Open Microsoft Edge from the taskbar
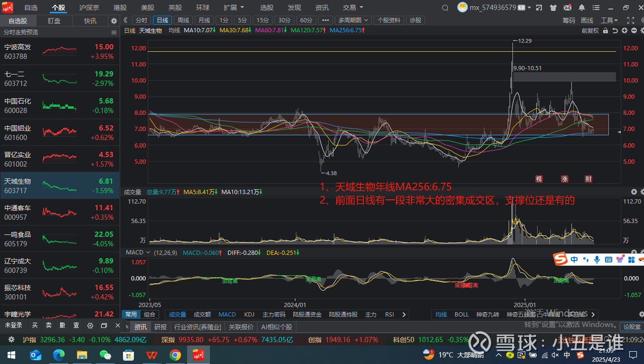Viewport: 644px width, 364px height. (x=59, y=355)
